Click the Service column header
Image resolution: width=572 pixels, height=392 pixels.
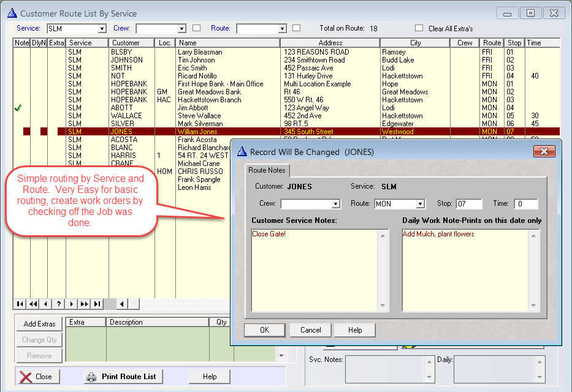coord(87,43)
